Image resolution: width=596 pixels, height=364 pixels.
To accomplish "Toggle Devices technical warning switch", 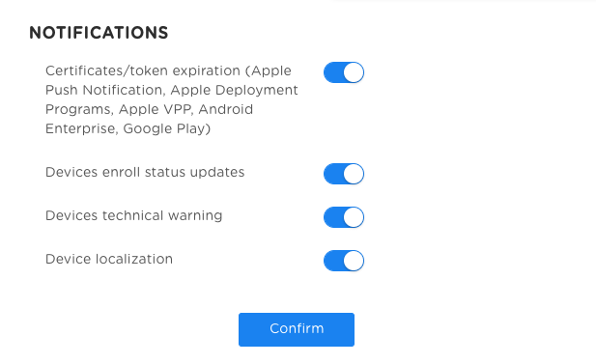I will point(344,217).
